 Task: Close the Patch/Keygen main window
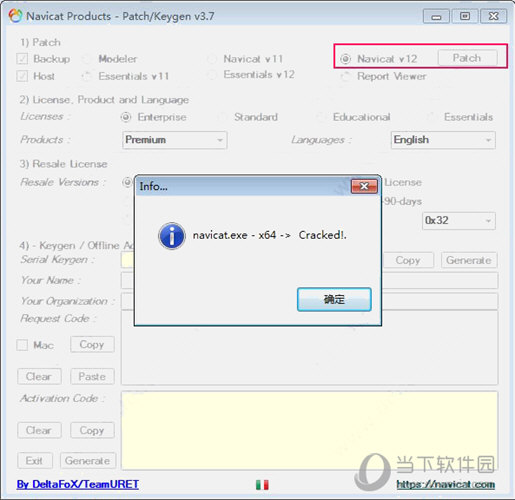pos(493,16)
